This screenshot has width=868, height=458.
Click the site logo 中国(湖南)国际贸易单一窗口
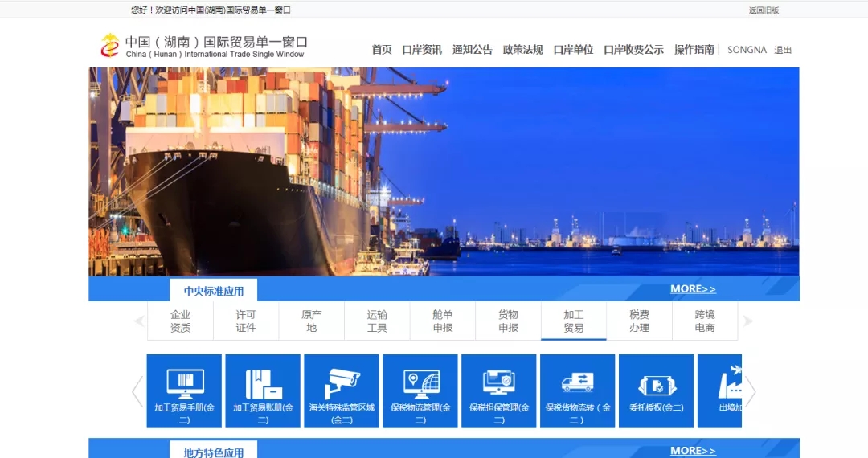tap(204, 46)
